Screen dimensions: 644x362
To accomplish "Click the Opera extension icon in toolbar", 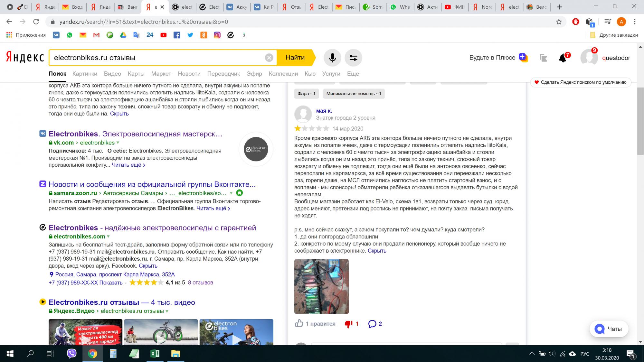I will 576,22.
